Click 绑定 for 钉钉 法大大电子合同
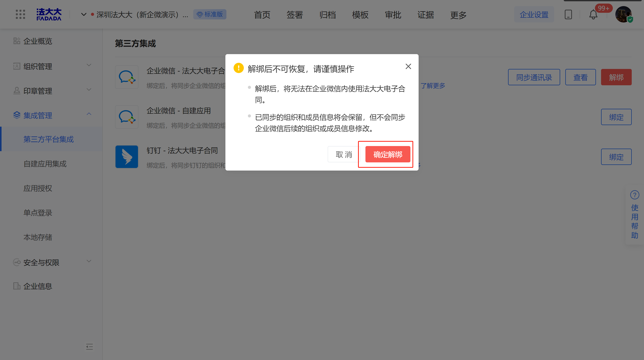 (x=616, y=157)
